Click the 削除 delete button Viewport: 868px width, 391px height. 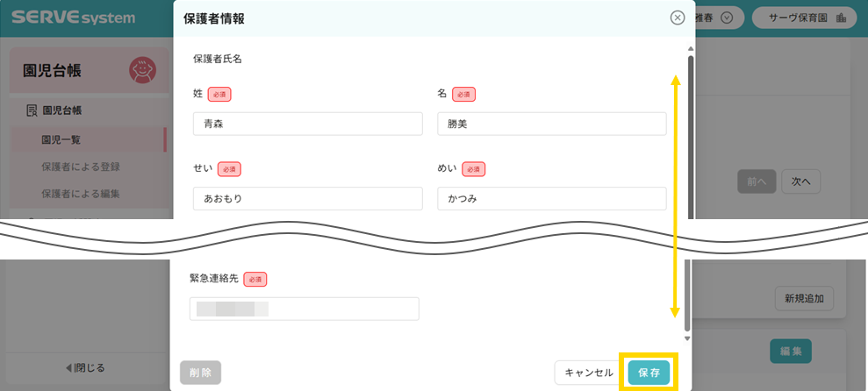point(200,373)
